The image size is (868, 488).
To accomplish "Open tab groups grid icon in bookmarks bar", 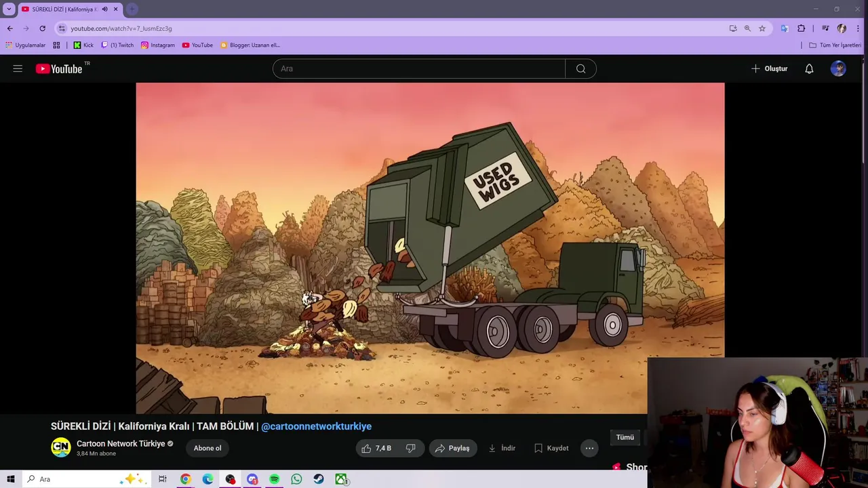I will coord(56,45).
